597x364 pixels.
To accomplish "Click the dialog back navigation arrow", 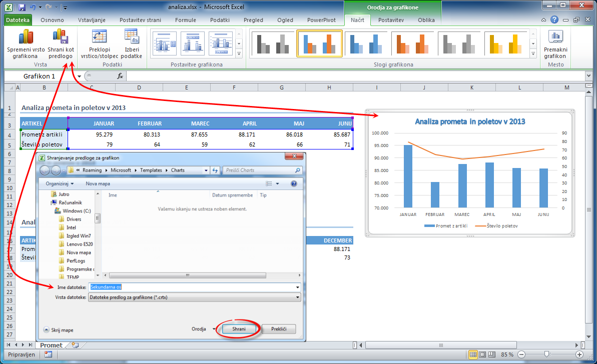I will coord(45,170).
